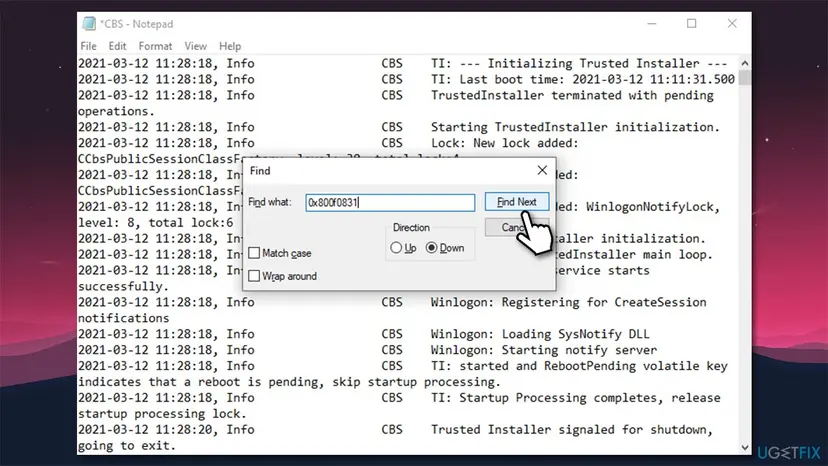Open the Help menu
Screen dimensions: 828x466
230,46
